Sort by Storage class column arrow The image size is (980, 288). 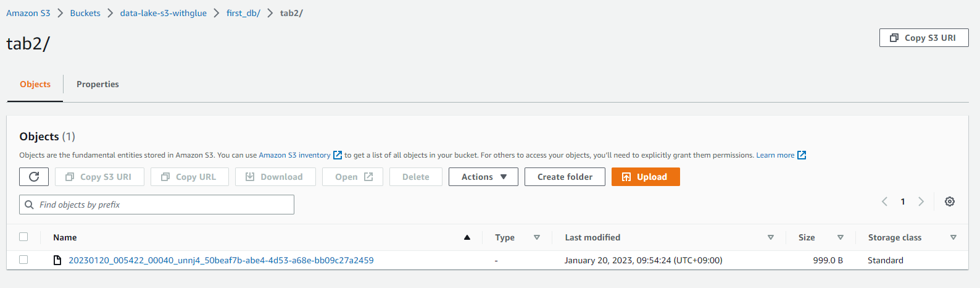click(x=953, y=237)
